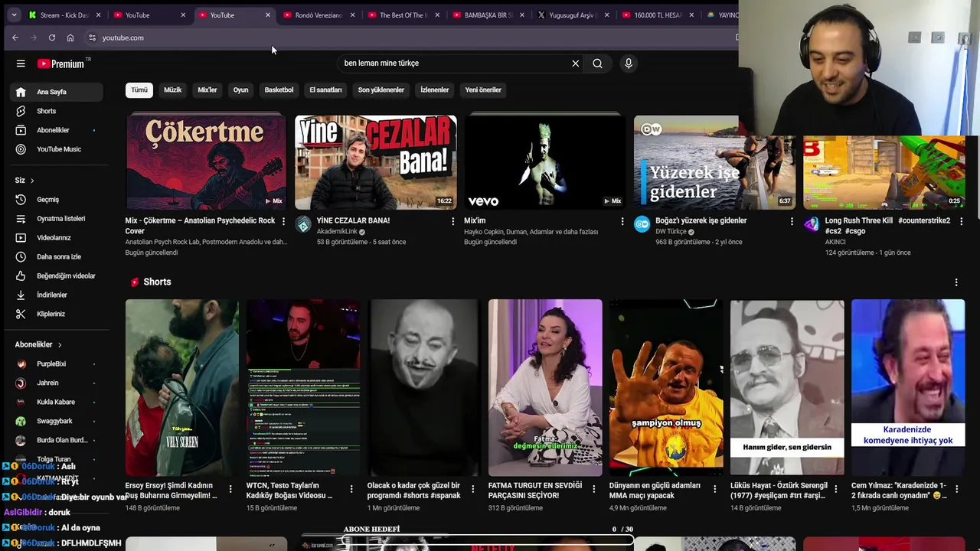Open Daha sonra izle in the sidebar
The width and height of the screenshot is (980, 551).
(x=57, y=257)
